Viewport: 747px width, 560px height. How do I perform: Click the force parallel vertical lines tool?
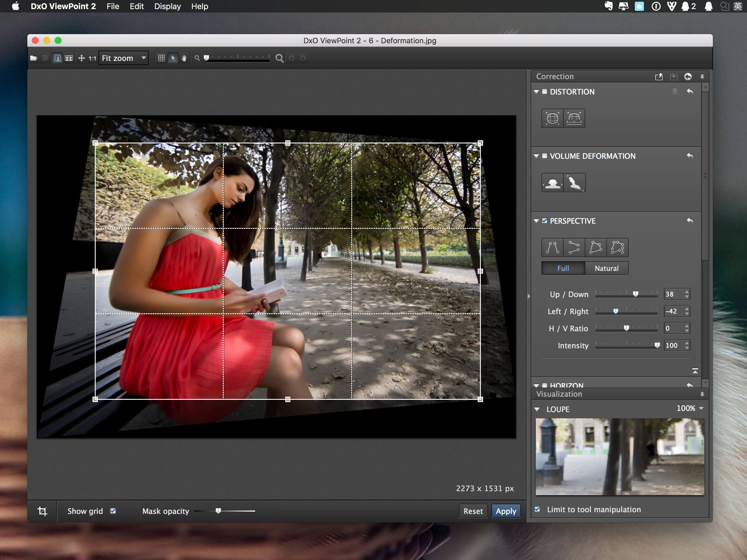point(552,248)
